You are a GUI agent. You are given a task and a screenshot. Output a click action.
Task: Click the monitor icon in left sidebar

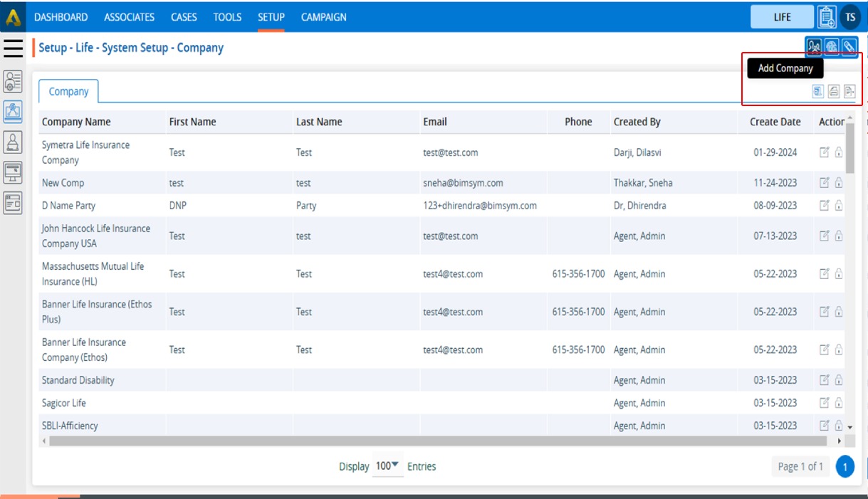(x=13, y=172)
